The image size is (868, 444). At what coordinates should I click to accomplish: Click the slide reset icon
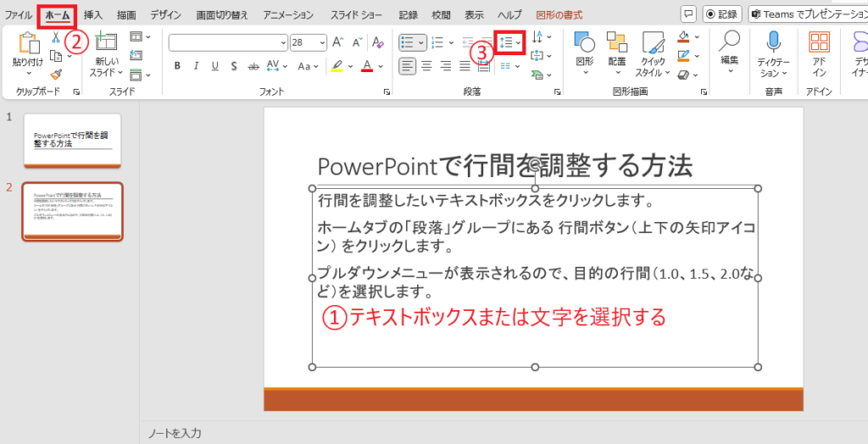136,55
